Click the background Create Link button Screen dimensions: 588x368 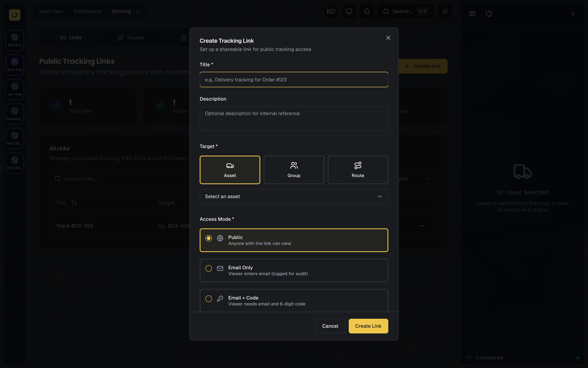click(x=423, y=66)
